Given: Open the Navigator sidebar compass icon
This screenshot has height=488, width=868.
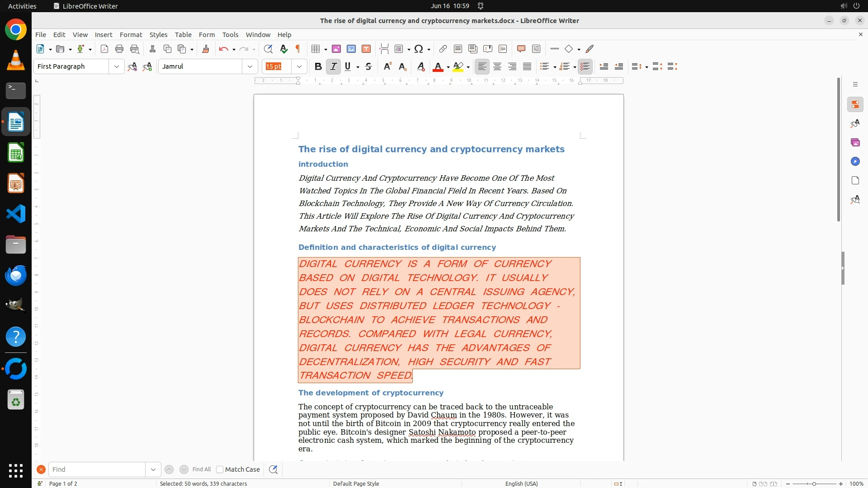Looking at the screenshot, I should (x=855, y=162).
